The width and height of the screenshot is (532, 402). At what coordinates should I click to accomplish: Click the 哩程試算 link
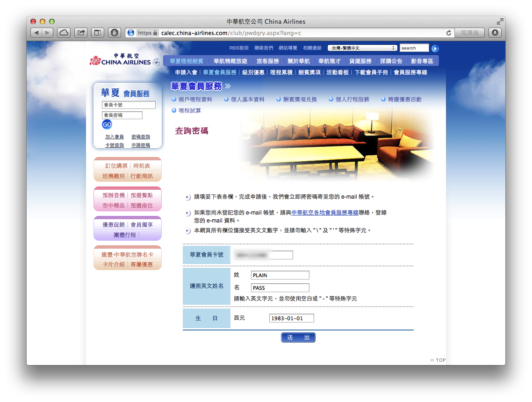(190, 111)
